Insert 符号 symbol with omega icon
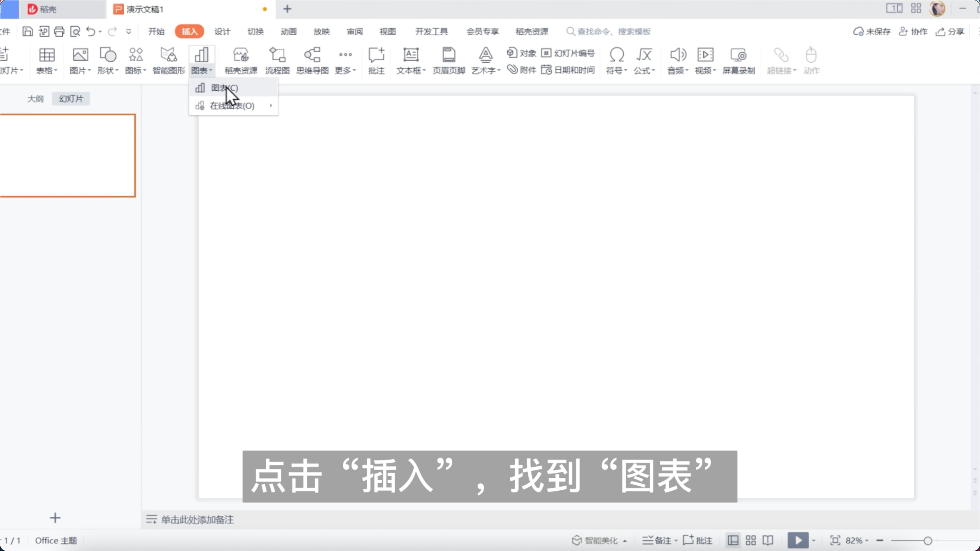Viewport: 980px width, 551px height. pos(616,61)
